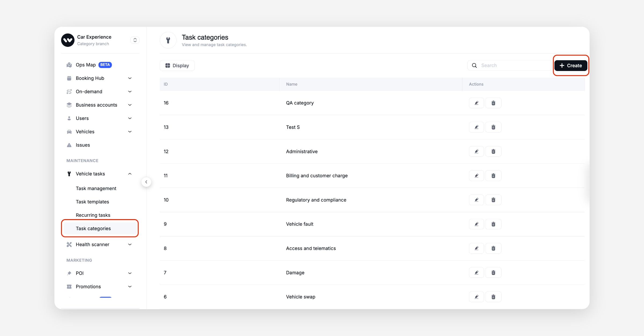
Task: Click the Create button
Action: point(571,65)
